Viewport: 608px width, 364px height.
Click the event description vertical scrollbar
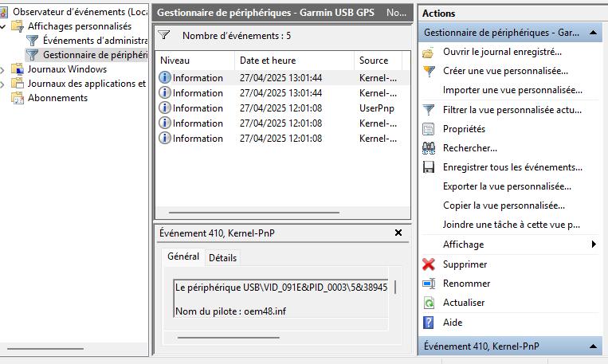[394, 288]
